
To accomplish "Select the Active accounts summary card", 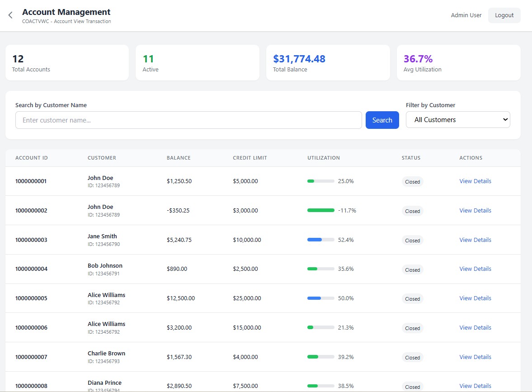I will point(197,62).
